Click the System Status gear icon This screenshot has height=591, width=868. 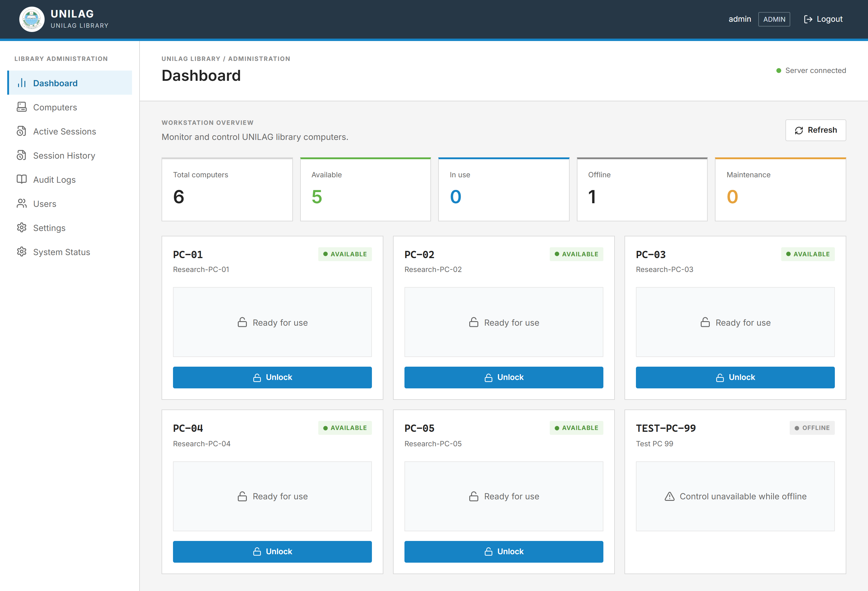click(22, 252)
